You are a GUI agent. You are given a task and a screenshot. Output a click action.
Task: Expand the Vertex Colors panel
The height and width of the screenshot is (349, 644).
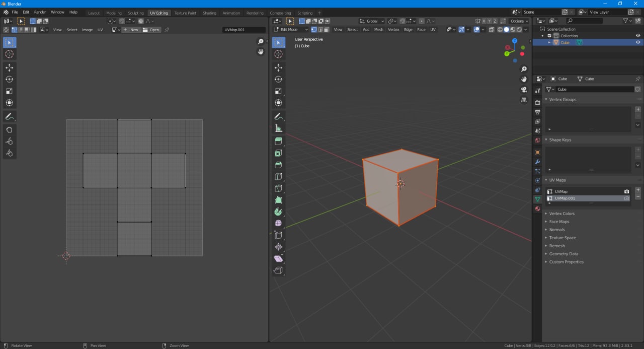[561, 214]
